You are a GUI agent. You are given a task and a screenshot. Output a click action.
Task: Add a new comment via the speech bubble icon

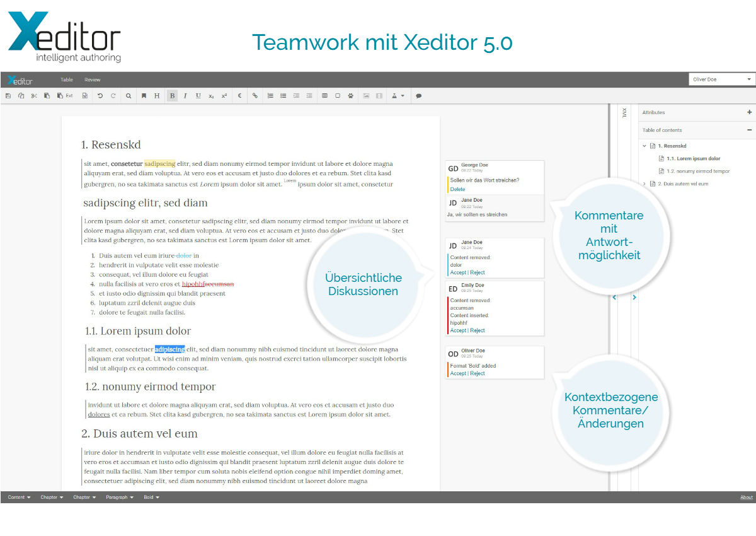pyautogui.click(x=419, y=95)
